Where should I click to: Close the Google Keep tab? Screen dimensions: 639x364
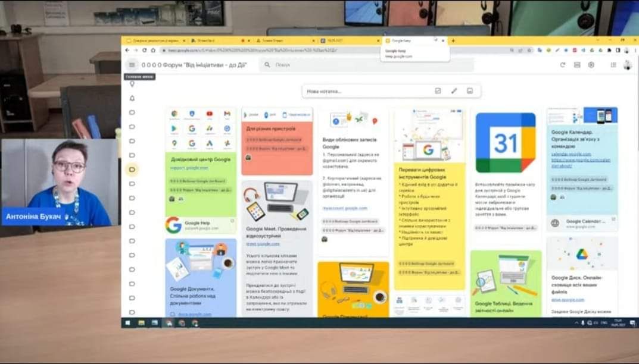[x=443, y=40]
